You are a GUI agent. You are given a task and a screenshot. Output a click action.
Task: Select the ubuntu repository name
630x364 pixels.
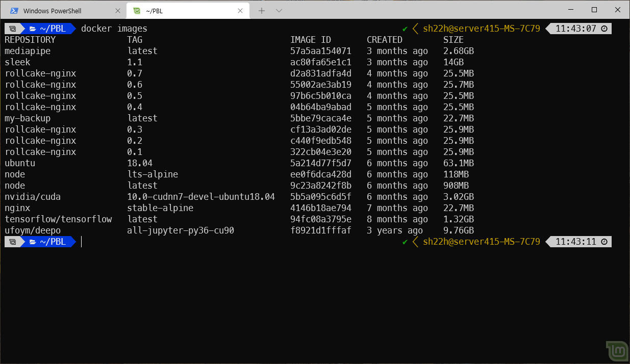coord(20,163)
